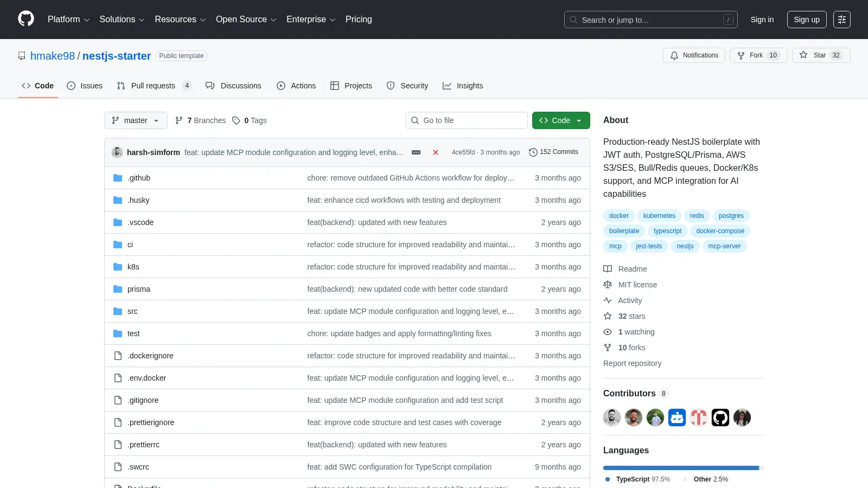Click the Pricing link
Viewport: 868px width, 488px height.
click(x=359, y=20)
